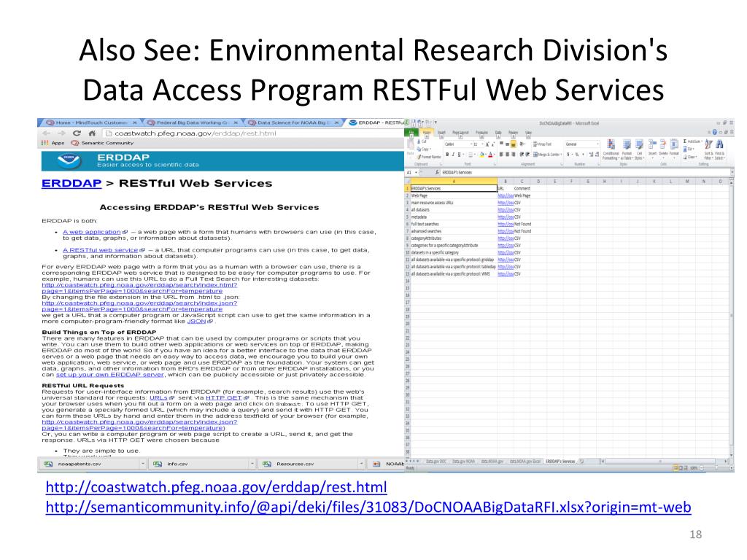Switch to Data.gov DOC sheet tab
The height and width of the screenshot is (560, 747).
pyautogui.click(x=436, y=462)
